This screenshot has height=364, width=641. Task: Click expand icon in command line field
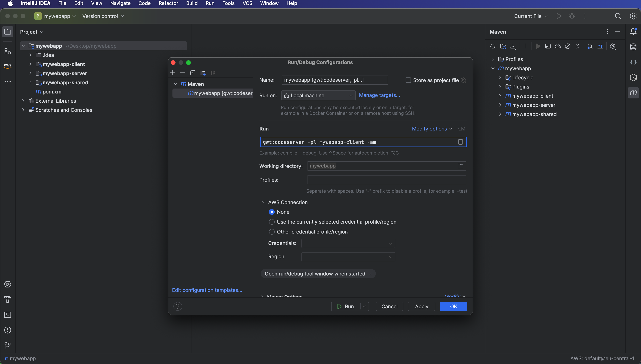click(x=461, y=142)
